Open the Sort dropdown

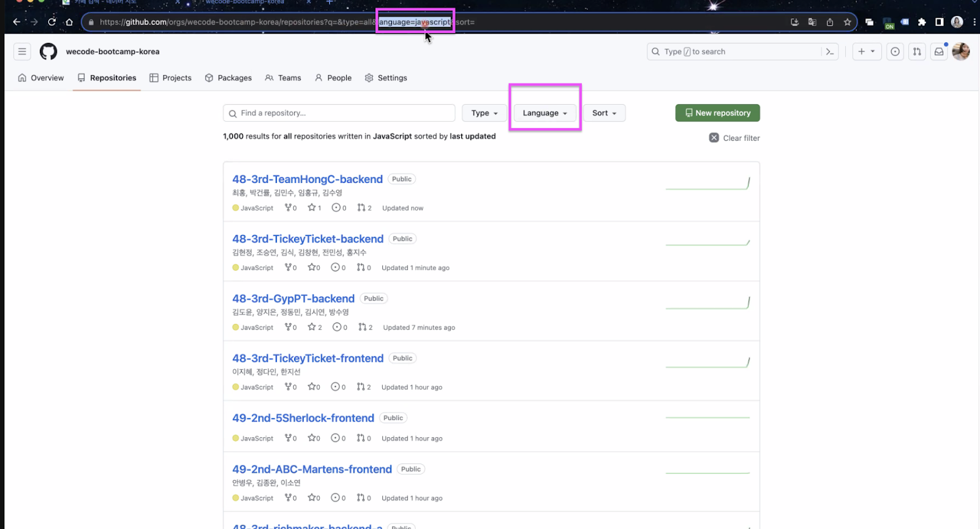click(x=605, y=113)
